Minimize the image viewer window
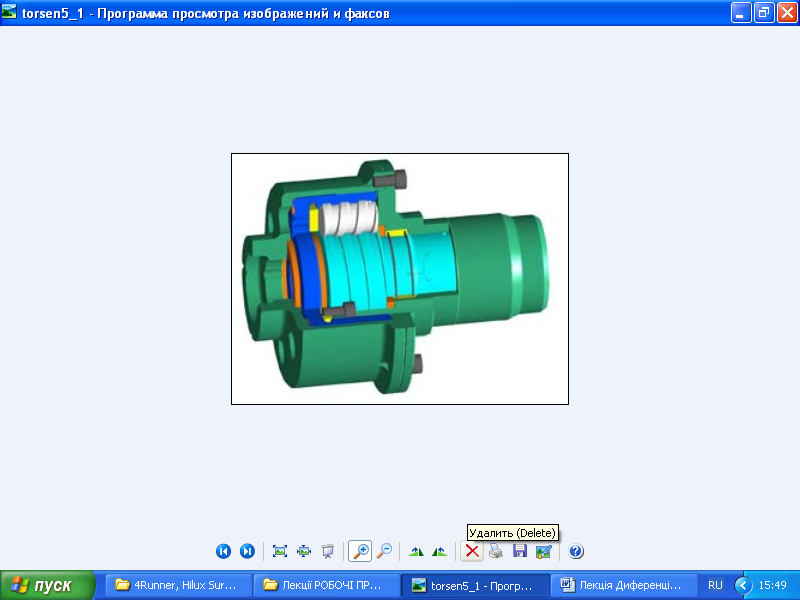The width and height of the screenshot is (800, 600). click(741, 13)
